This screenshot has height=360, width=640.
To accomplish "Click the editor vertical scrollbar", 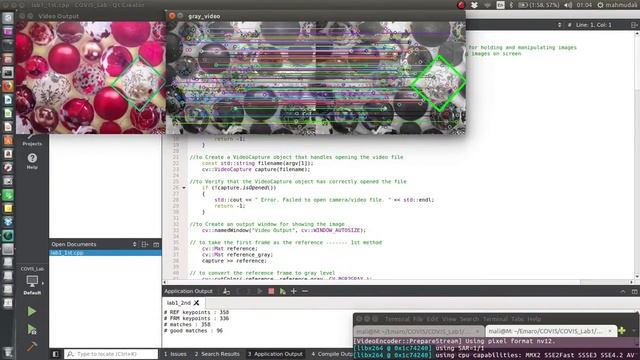I will (x=637, y=155).
